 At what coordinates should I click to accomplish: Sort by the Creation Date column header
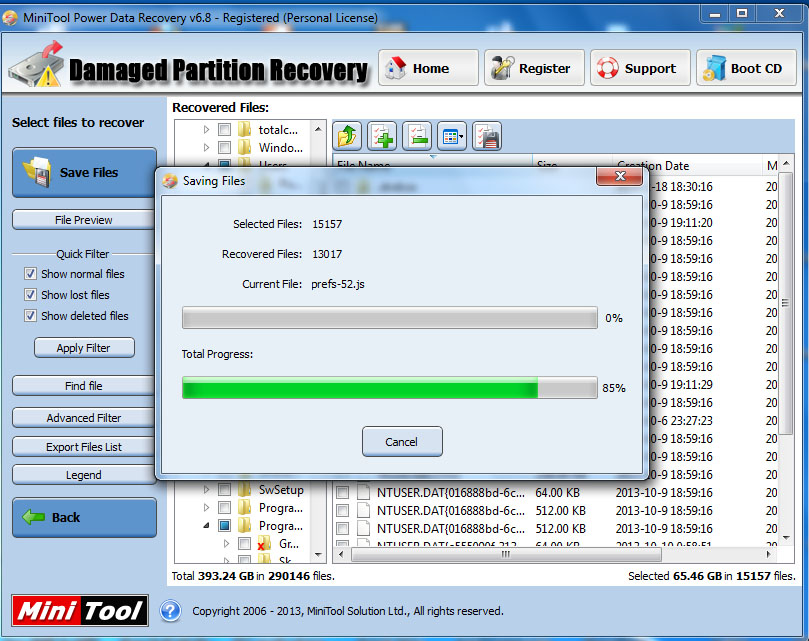click(x=686, y=166)
